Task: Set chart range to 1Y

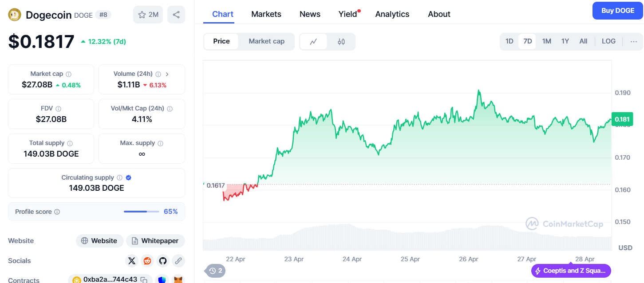Action: point(565,41)
